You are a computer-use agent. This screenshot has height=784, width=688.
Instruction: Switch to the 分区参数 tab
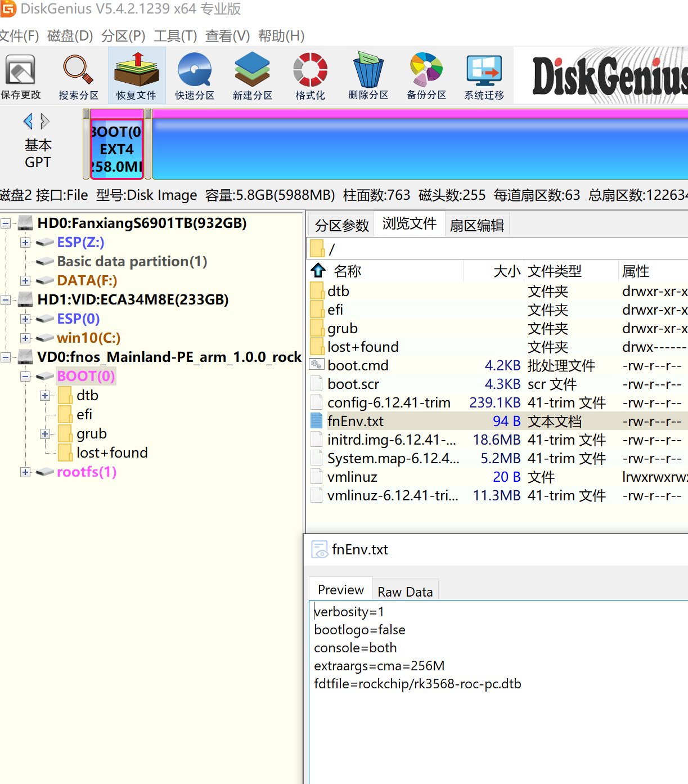[x=341, y=226]
